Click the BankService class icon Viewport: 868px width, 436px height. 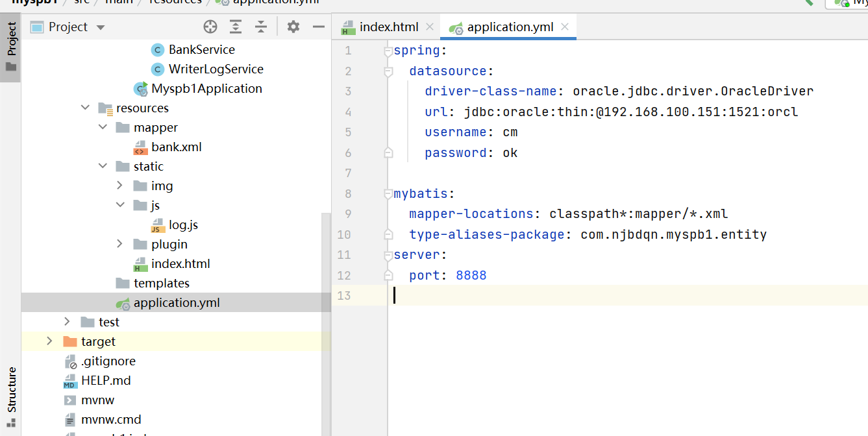(x=158, y=49)
